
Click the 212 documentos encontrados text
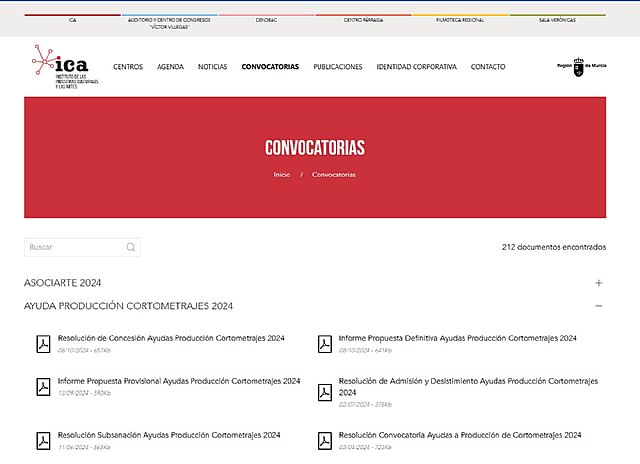click(554, 247)
